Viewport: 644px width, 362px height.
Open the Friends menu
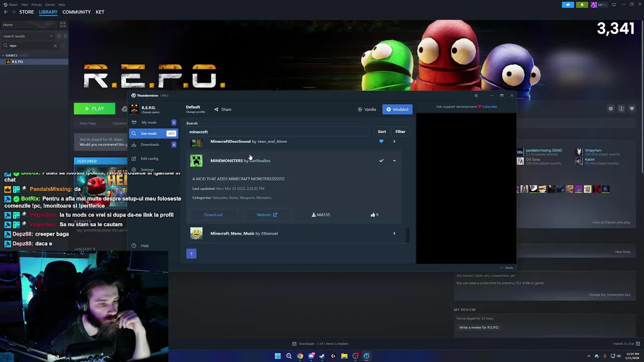(x=37, y=5)
